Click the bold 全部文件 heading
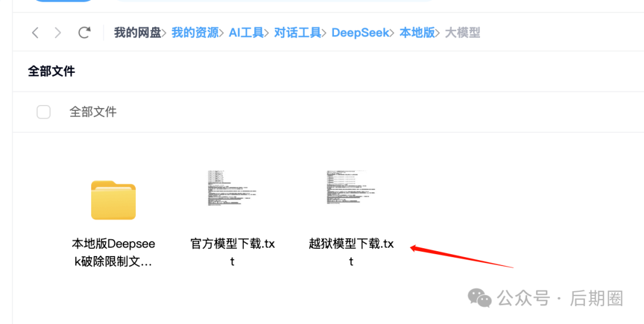 click(x=51, y=71)
